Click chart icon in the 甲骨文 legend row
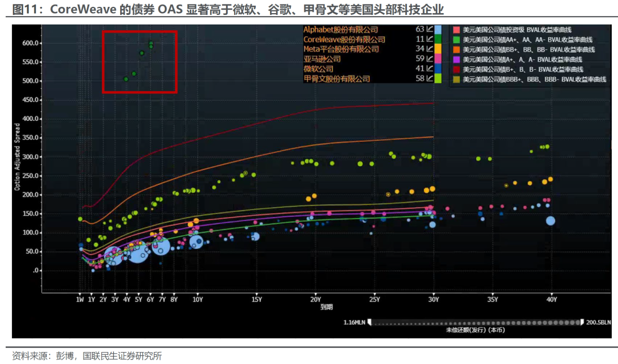 tap(430, 78)
